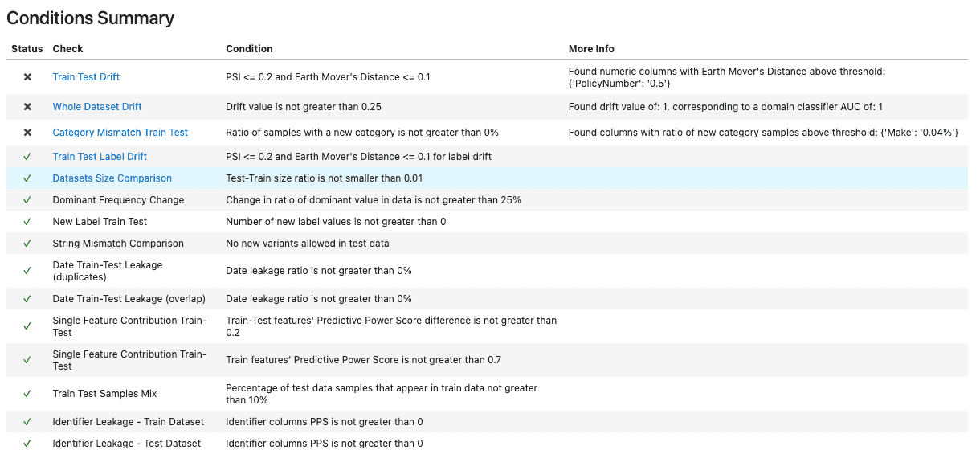Click the failed icon for Category Mismatch Train Test
Image resolution: width=980 pixels, height=475 pixels.
click(27, 133)
